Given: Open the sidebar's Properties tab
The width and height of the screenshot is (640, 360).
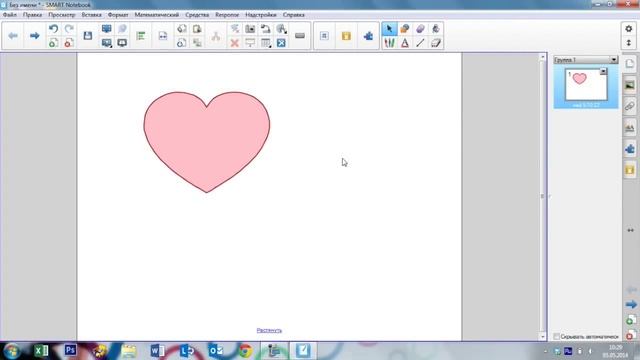Looking at the screenshot, I should [x=630, y=128].
